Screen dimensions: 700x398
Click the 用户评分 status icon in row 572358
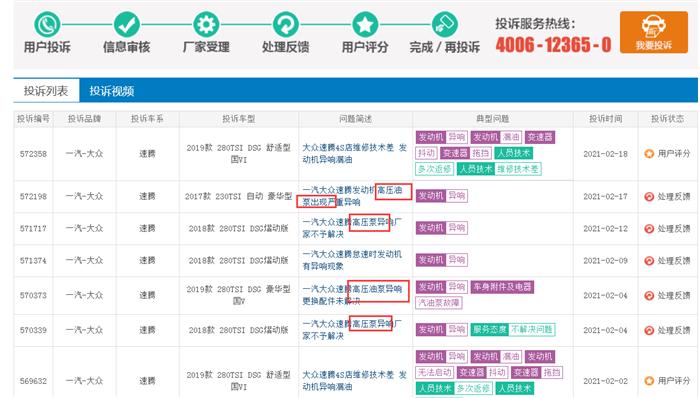[649, 153]
